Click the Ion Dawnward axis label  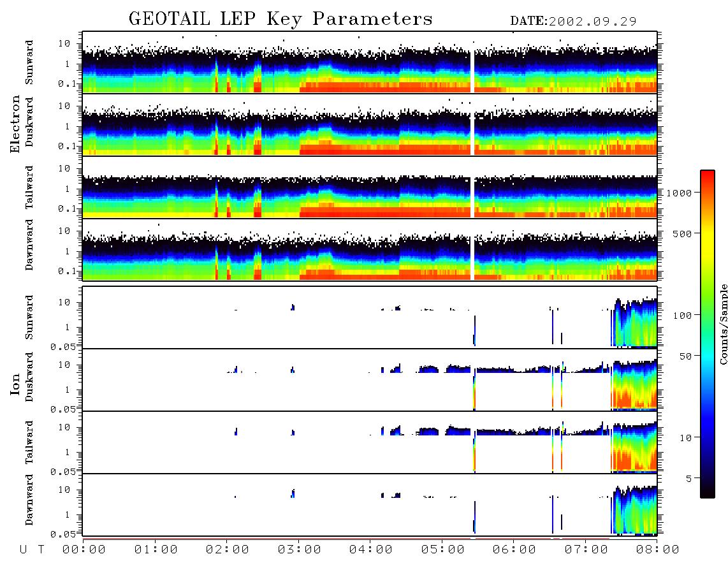pyautogui.click(x=29, y=500)
